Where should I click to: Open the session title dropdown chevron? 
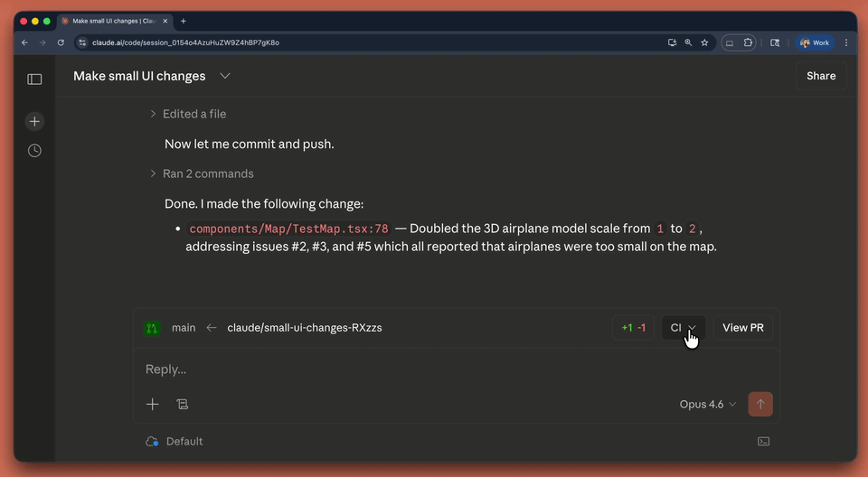[225, 76]
